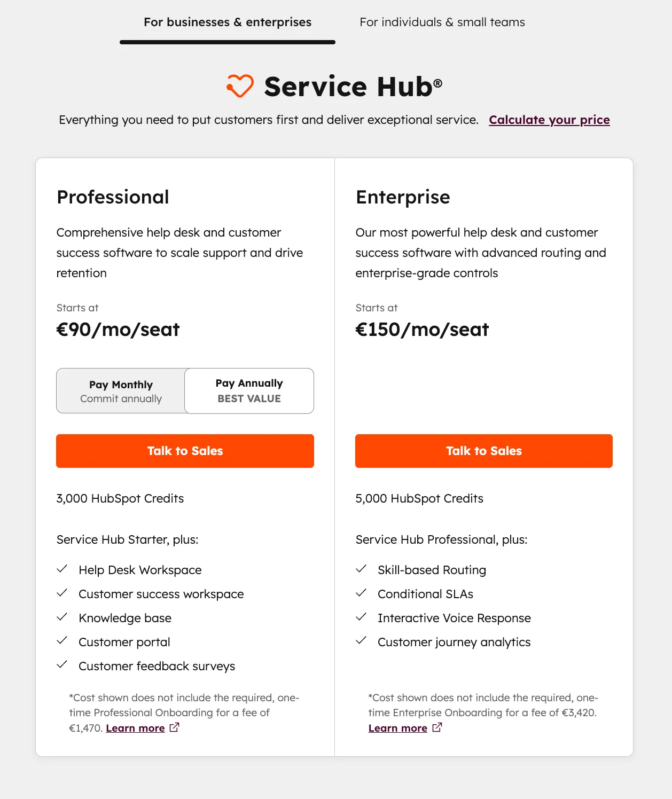
Task: Select the Pay Monthly billing option
Action: 120,390
